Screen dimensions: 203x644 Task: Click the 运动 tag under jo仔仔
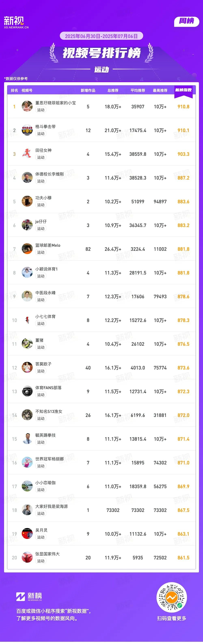[41, 228]
